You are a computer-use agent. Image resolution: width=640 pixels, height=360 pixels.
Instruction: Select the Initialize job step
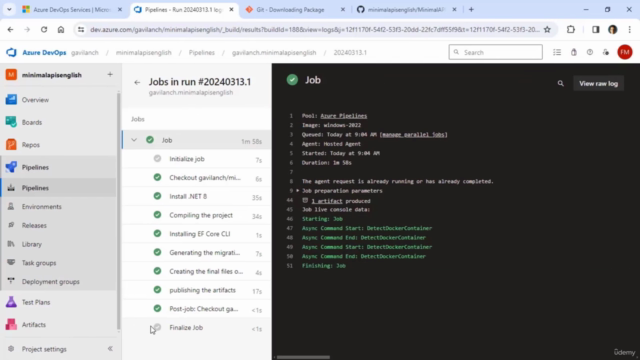tap(197, 159)
